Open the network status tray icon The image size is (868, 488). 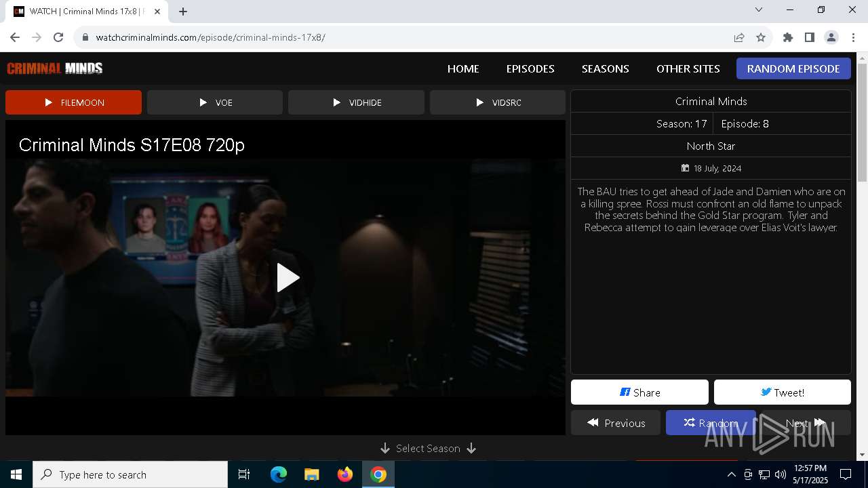click(764, 474)
